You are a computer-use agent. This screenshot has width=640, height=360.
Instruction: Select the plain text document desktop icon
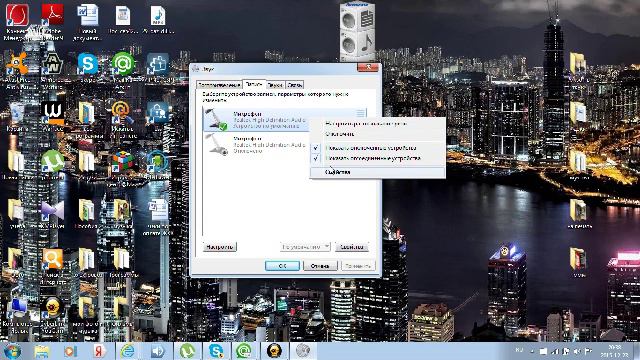coord(122,16)
